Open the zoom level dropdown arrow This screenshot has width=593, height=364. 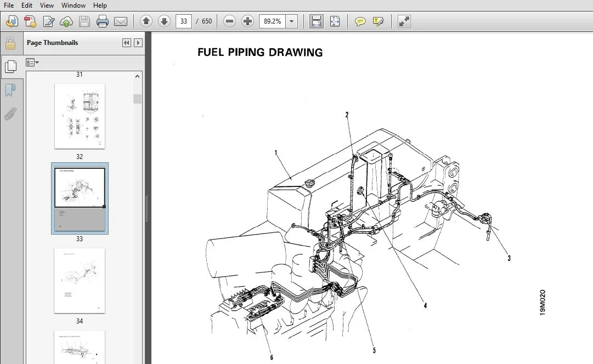292,21
